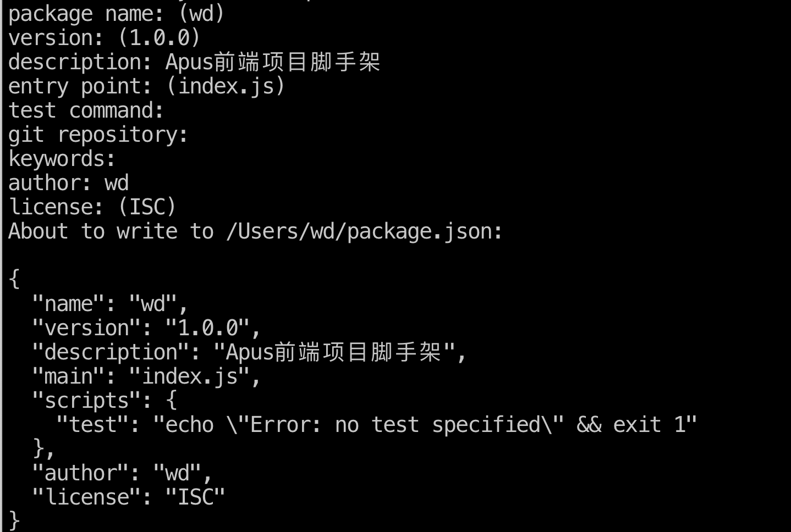Click the "version": "1.0.0" JSON line

(x=146, y=328)
